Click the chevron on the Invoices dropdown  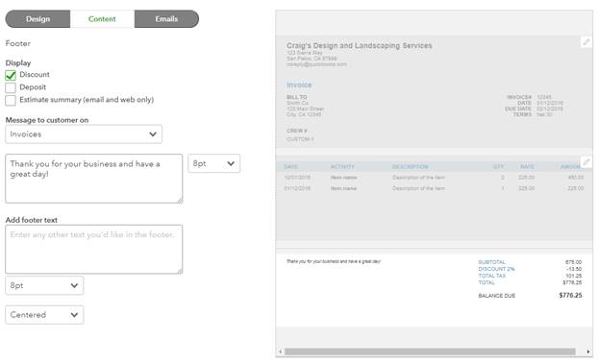tap(153, 134)
